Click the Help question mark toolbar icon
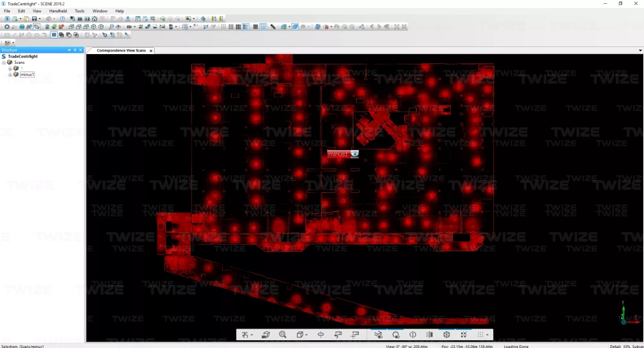This screenshot has height=348, width=644. (x=62, y=19)
